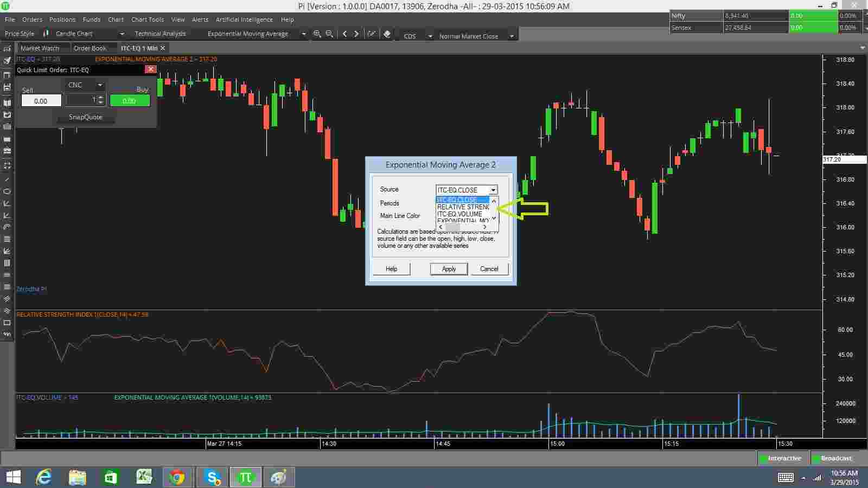Viewport: 868px width, 488px height.
Task: Open the Source combo box dropdown arrow
Action: click(x=493, y=190)
